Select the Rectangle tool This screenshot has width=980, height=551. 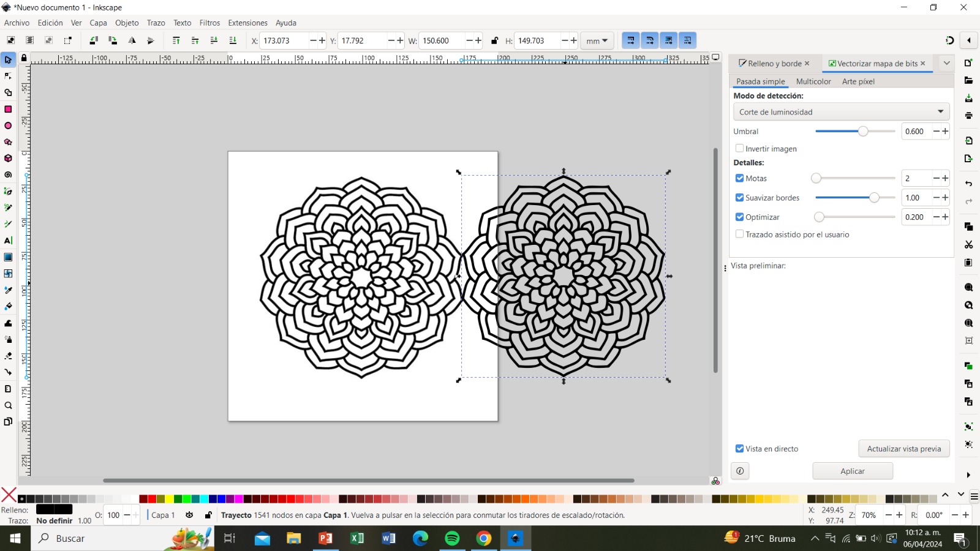[8, 109]
